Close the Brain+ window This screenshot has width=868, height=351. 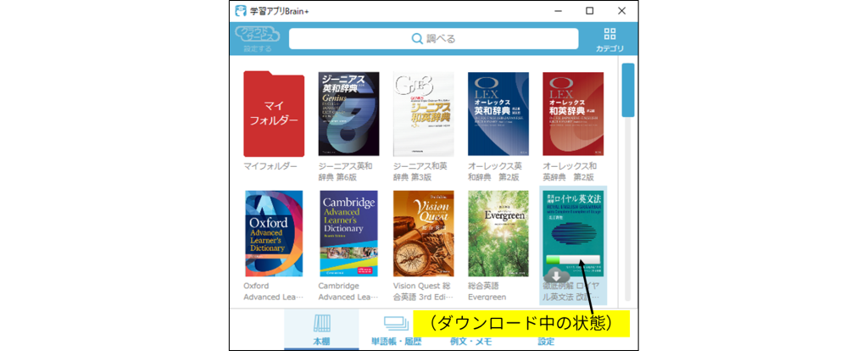click(x=621, y=10)
